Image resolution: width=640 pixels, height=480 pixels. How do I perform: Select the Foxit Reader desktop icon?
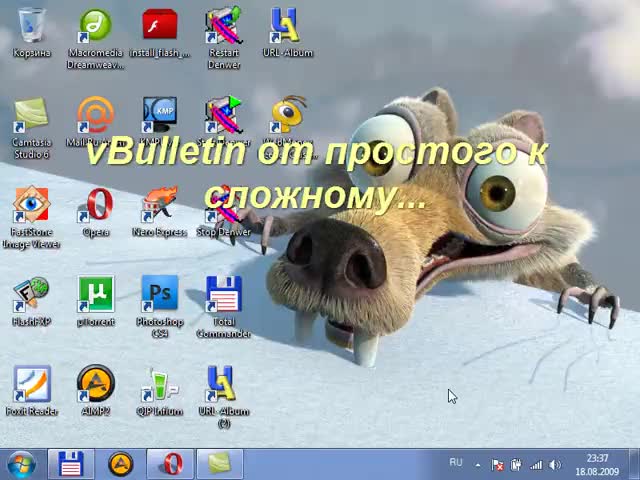click(32, 385)
